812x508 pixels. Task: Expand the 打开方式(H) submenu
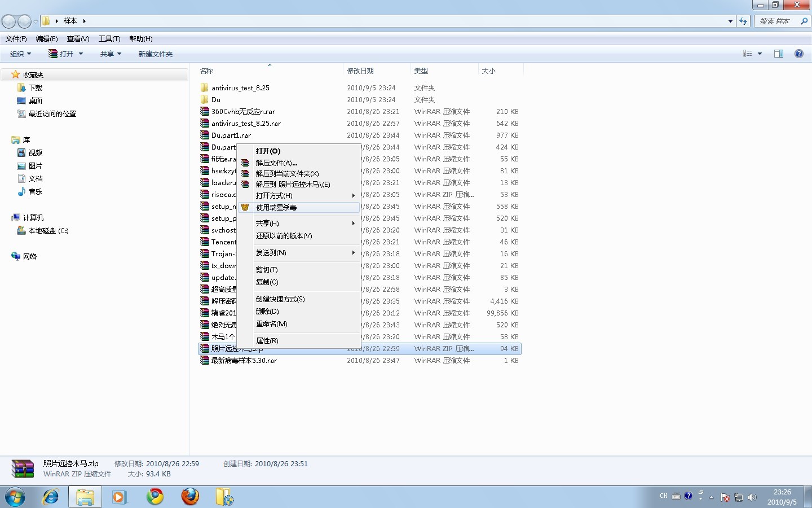tap(354, 196)
